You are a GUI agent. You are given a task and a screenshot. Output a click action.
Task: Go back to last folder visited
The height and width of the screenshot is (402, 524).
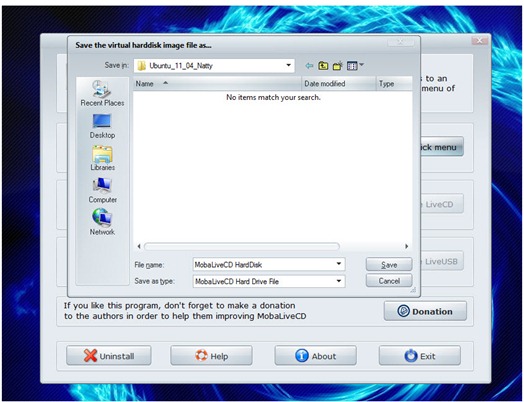[309, 66]
